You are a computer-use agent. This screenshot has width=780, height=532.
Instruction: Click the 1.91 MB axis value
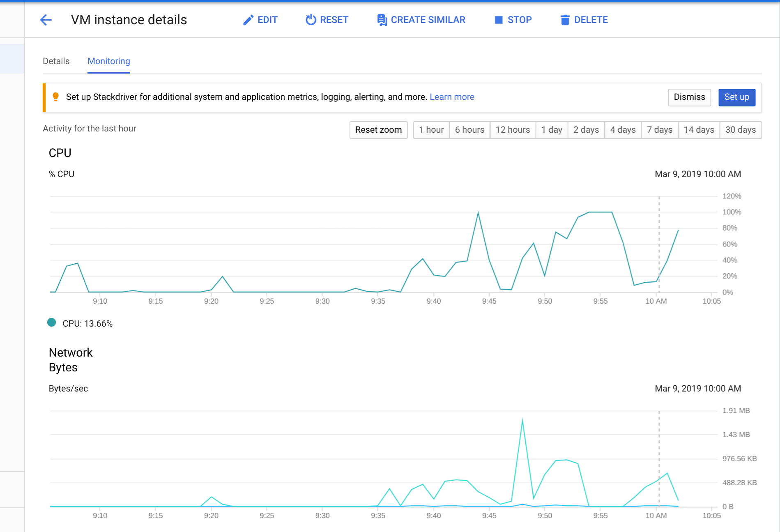pos(736,410)
